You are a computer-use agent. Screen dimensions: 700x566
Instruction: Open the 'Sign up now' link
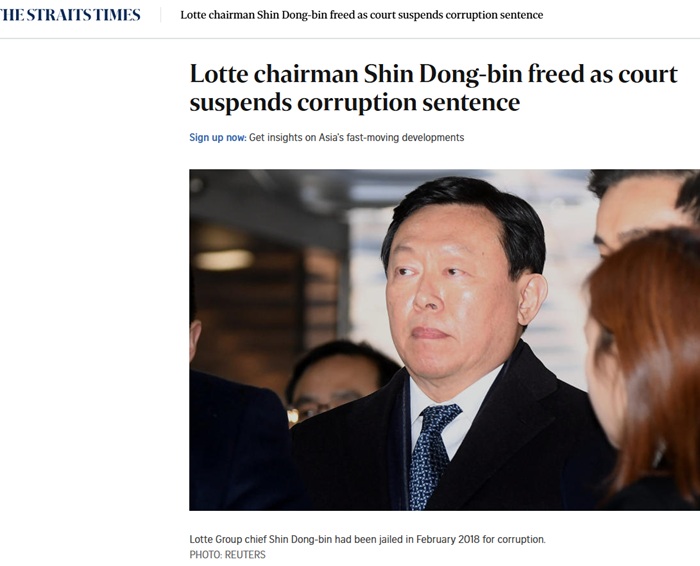click(217, 137)
